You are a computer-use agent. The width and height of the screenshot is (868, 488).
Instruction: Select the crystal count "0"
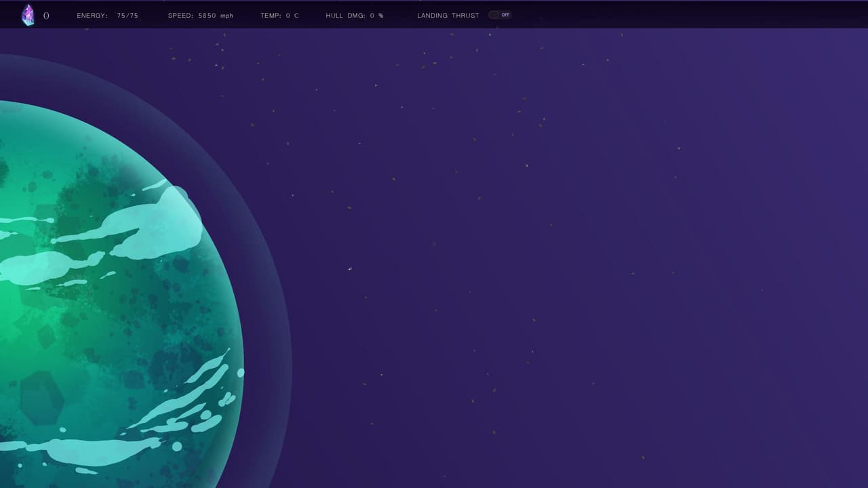46,16
